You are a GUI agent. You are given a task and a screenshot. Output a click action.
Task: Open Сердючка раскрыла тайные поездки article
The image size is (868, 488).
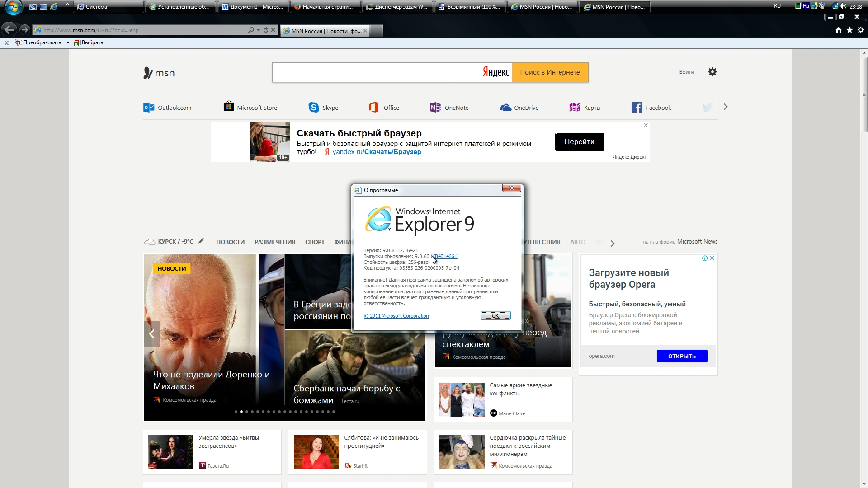click(x=528, y=446)
